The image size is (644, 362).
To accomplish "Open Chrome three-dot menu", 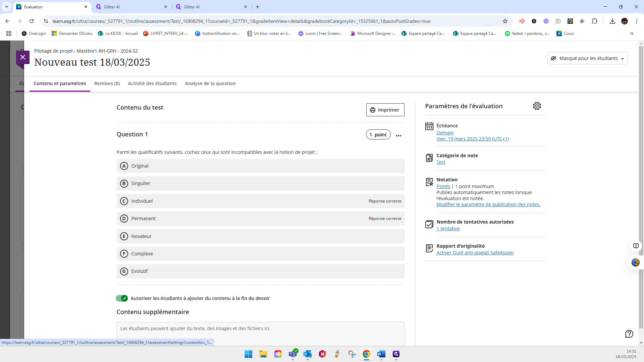I will coord(636,21).
